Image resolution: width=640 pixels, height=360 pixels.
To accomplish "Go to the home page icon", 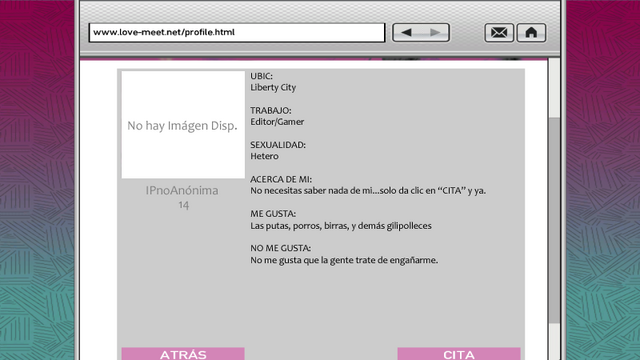I will (x=531, y=33).
